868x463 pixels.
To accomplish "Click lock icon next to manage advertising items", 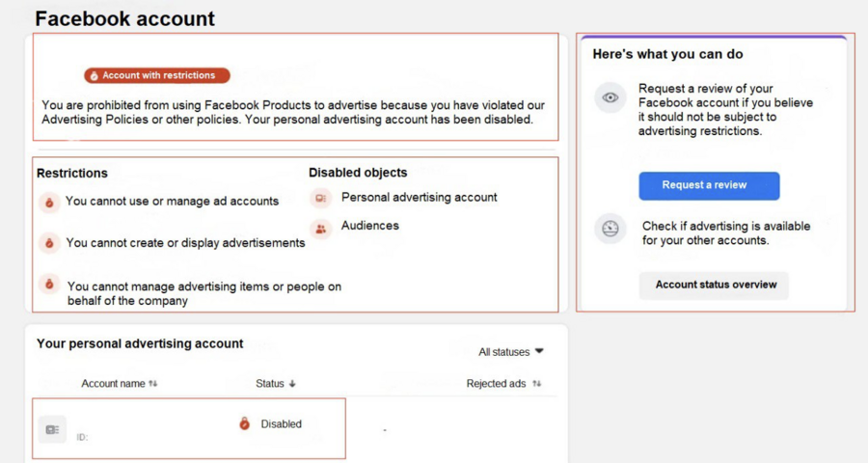I will click(49, 285).
